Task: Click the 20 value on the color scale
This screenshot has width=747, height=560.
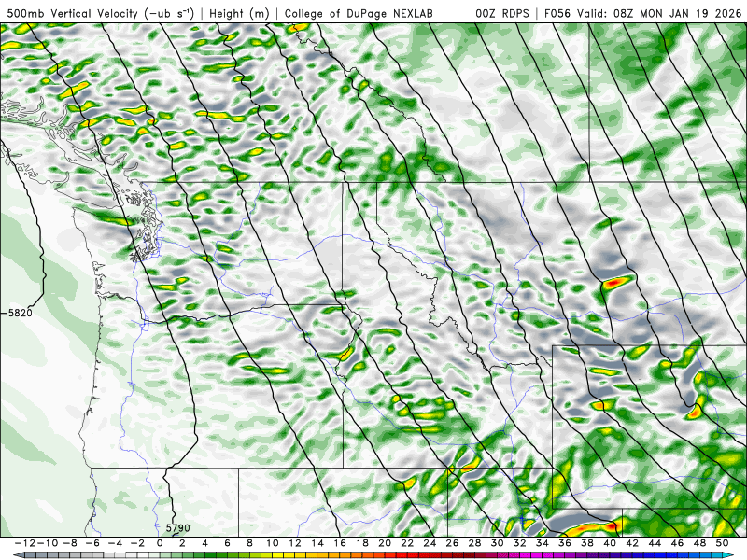Action: [x=385, y=543]
